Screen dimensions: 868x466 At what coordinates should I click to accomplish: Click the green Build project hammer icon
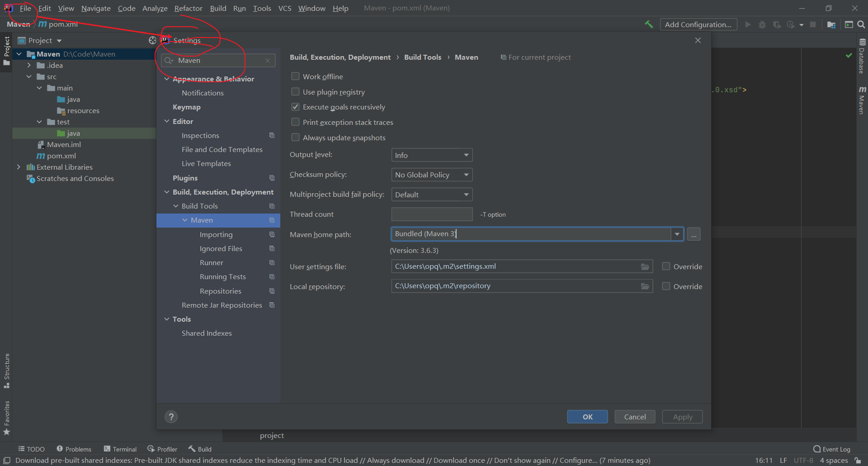(x=649, y=24)
